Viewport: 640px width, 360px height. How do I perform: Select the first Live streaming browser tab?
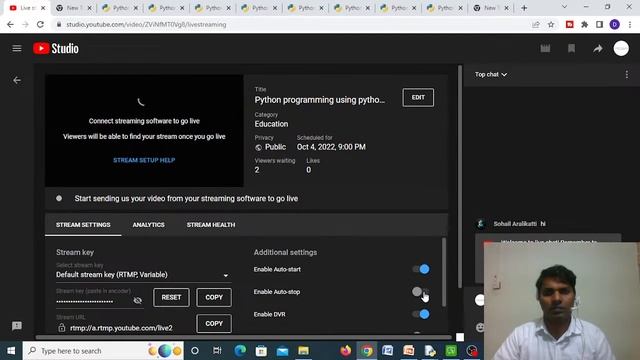click(x=27, y=8)
